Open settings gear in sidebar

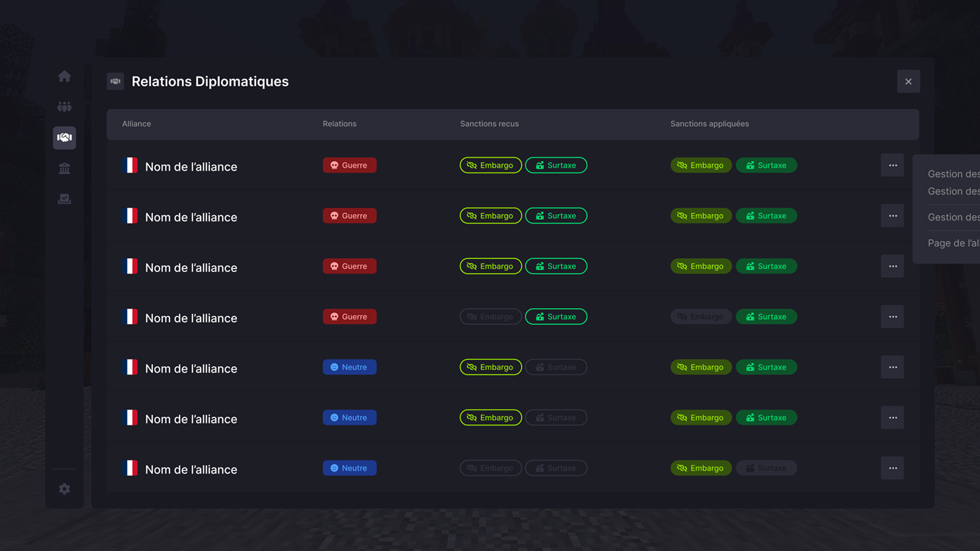click(x=64, y=489)
